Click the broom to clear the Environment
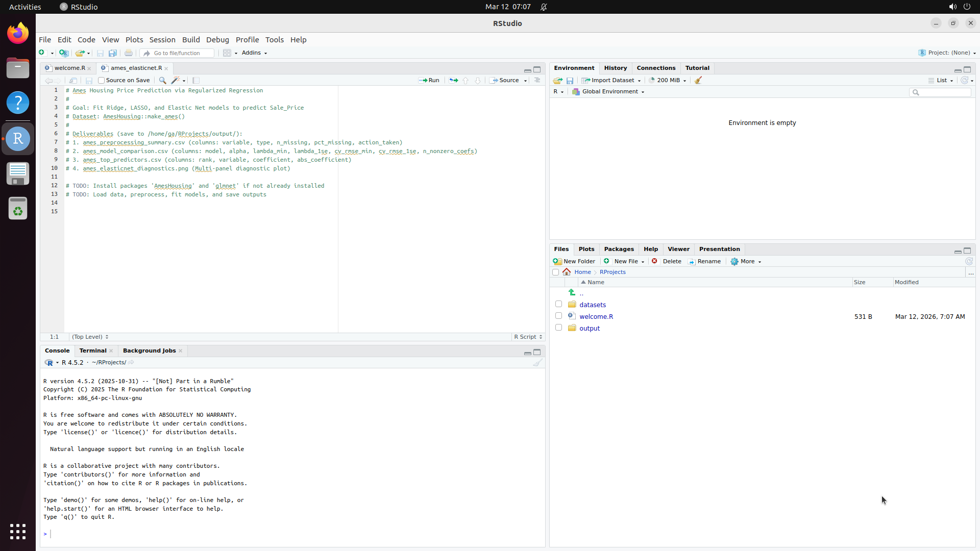 (698, 80)
